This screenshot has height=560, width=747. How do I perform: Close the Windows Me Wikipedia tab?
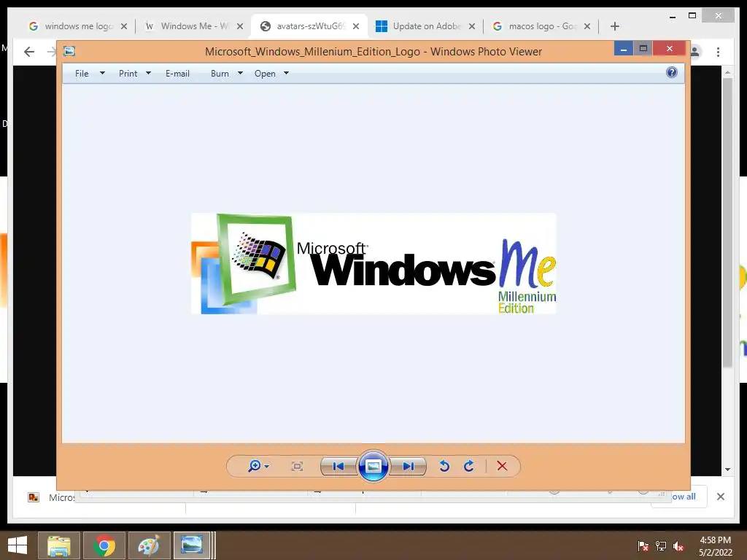pyautogui.click(x=240, y=26)
